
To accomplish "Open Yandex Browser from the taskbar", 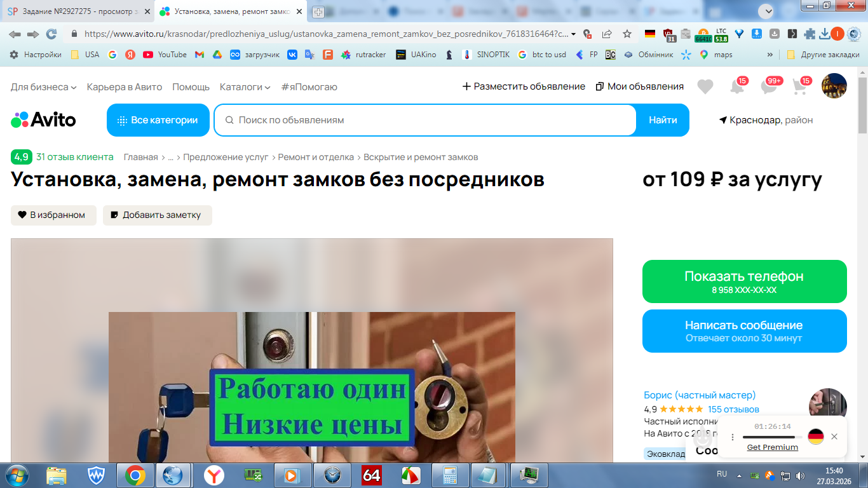I will click(x=214, y=475).
